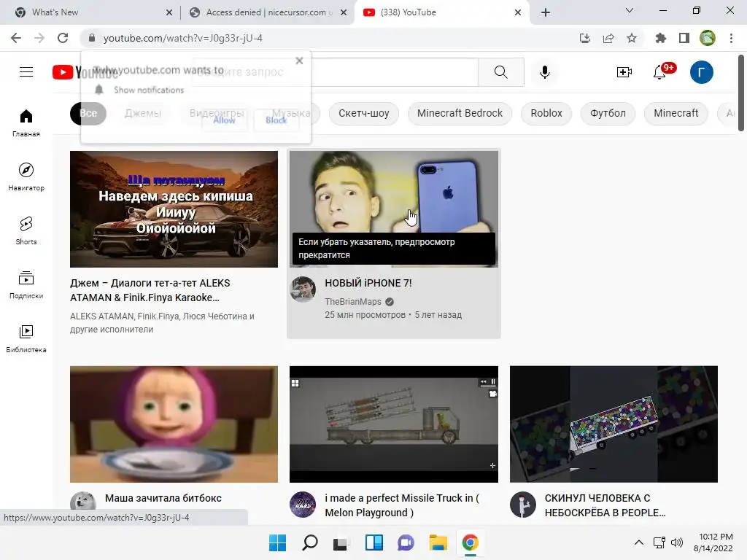Click the share page icon in address bar
The image size is (747, 560).
coord(608,38)
